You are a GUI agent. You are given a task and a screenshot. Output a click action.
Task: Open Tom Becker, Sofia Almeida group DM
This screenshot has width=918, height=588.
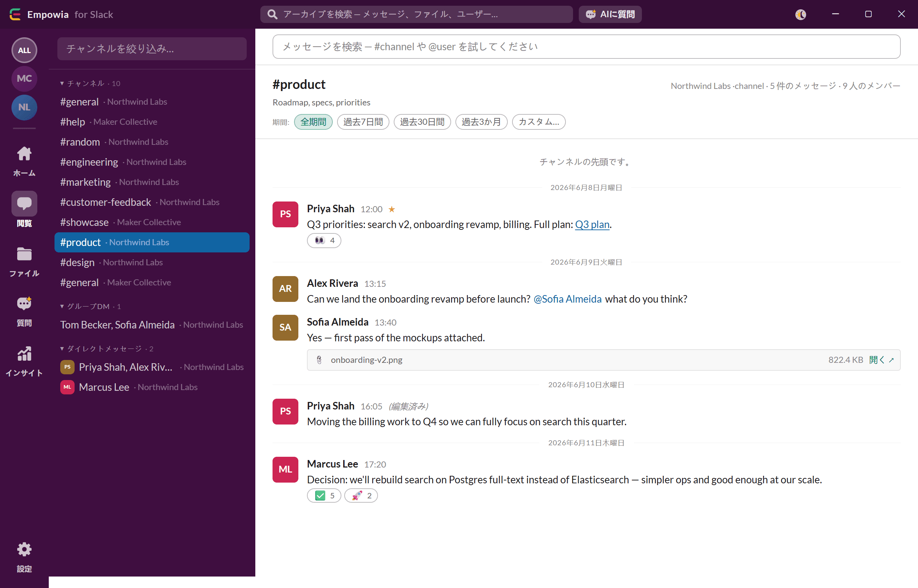coord(152,324)
